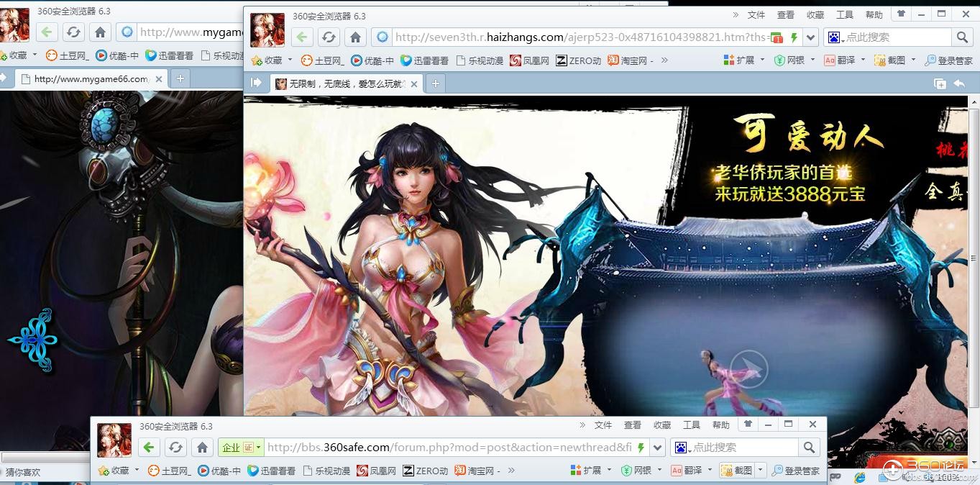Toggle the sidebar arrow left of the 无限制 tab
The image size is (980, 485).
coord(256,83)
